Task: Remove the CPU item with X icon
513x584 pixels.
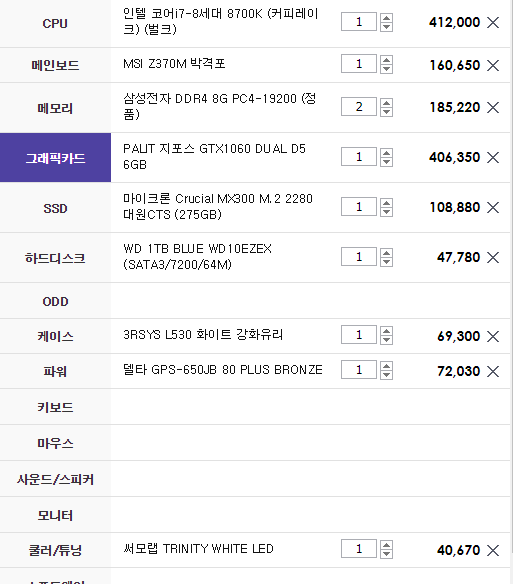Action: tap(493, 22)
